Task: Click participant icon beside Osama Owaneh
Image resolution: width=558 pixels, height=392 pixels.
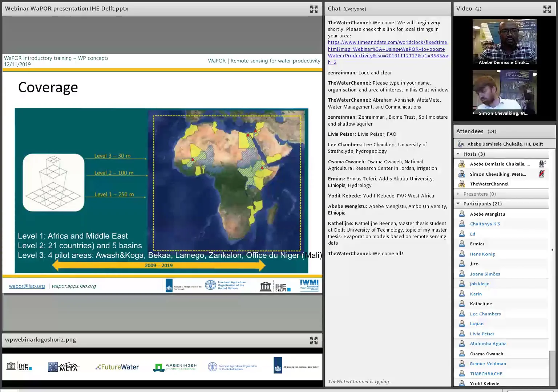Action: click(462, 354)
